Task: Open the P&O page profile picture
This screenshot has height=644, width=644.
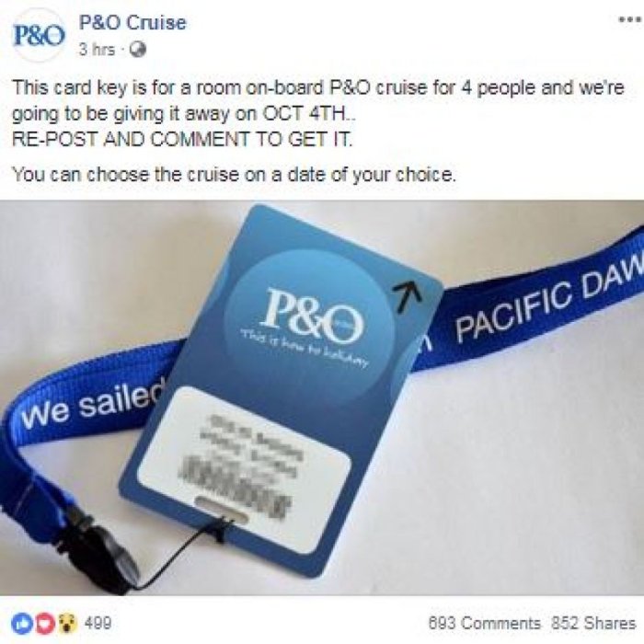Action: coord(39,36)
